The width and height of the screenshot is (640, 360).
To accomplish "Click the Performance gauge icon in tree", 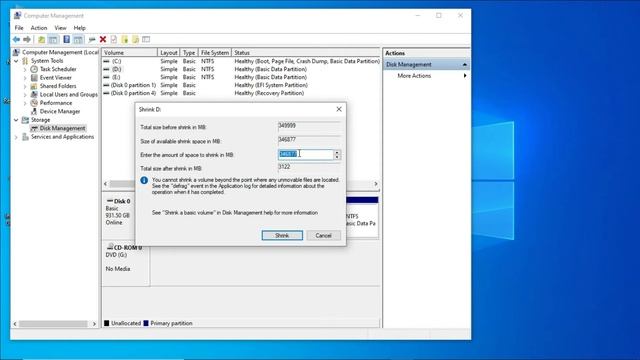I will coord(34,103).
